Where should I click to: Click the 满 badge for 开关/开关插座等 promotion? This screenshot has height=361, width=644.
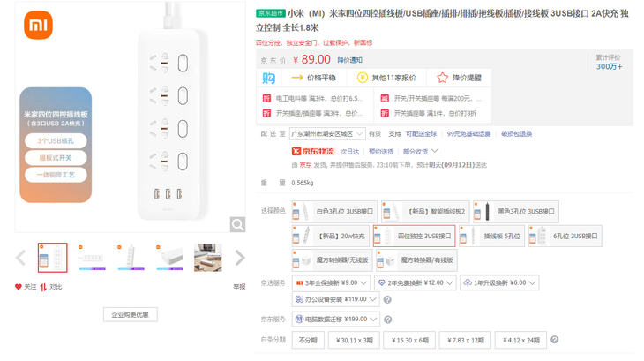click(x=385, y=99)
